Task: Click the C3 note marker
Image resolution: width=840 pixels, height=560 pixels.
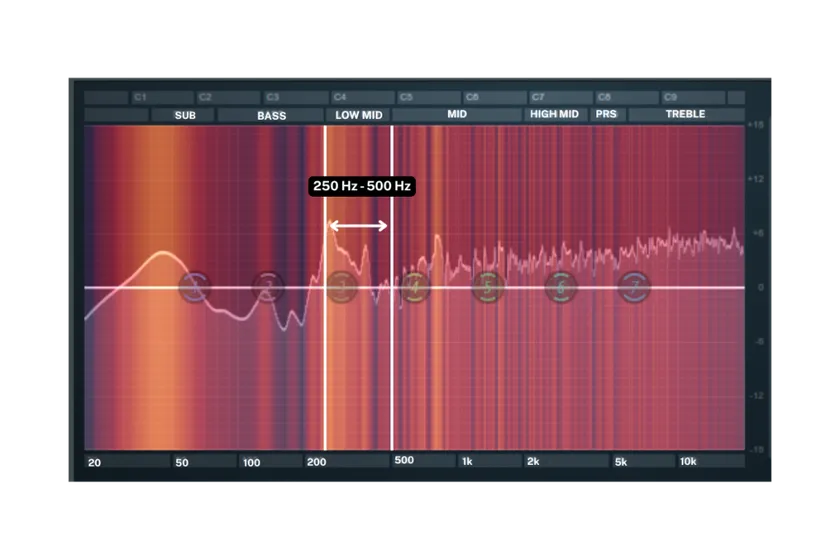Action: click(273, 97)
